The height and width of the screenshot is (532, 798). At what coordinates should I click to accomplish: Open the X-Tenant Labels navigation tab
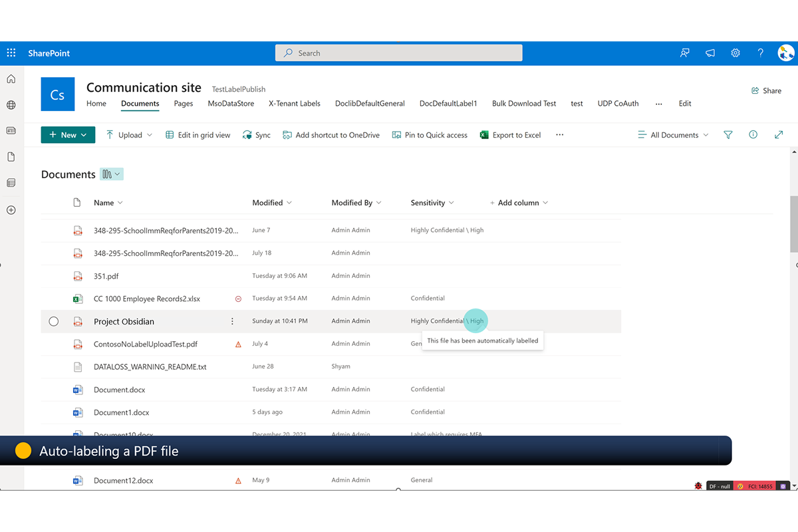[295, 104]
